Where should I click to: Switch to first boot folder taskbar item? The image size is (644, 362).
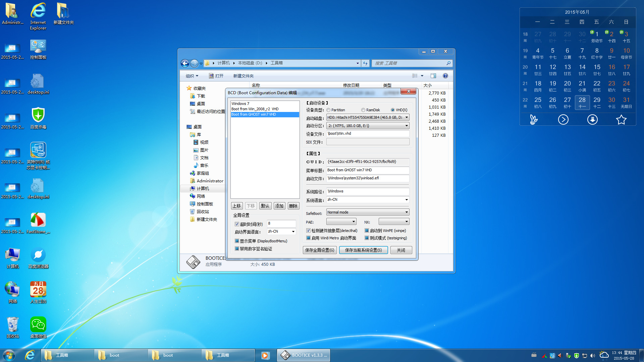click(x=121, y=355)
